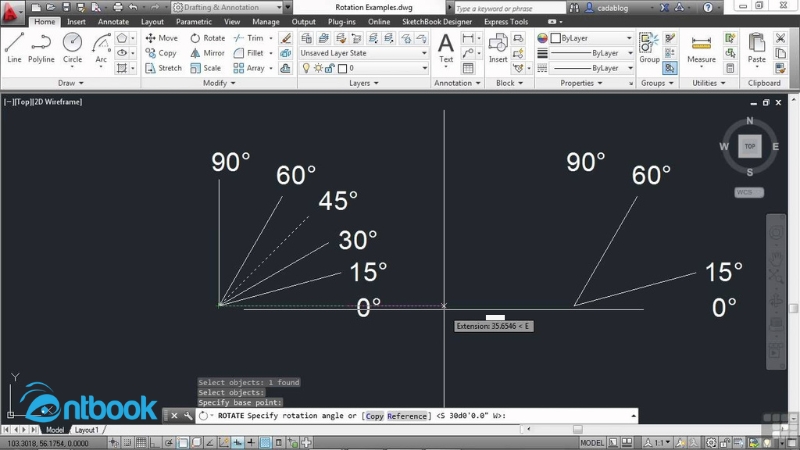Click the Rotate tool
Screen dimensions: 800x450
(207, 38)
